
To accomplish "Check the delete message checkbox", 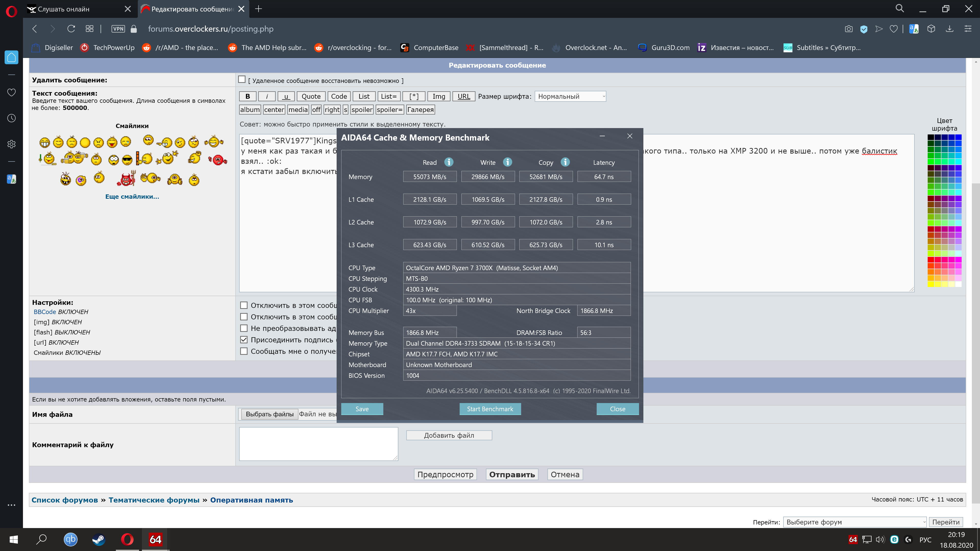I will coord(242,80).
